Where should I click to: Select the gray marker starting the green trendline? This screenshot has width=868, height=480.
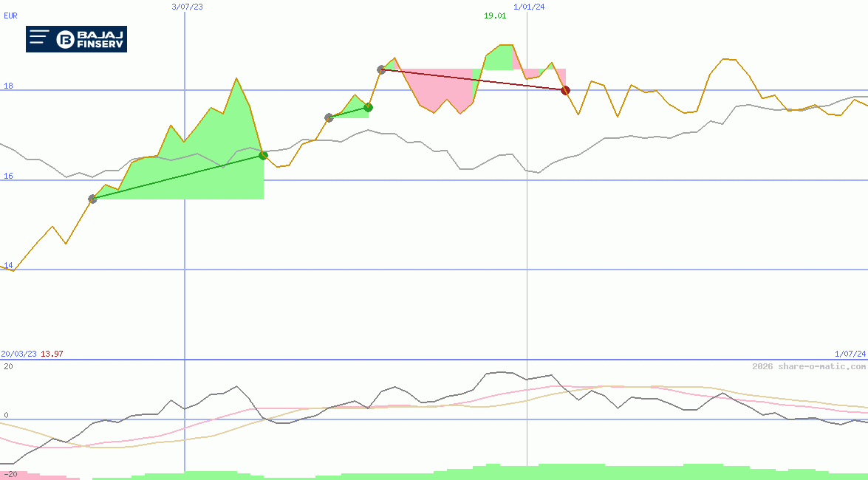pyautogui.click(x=93, y=199)
